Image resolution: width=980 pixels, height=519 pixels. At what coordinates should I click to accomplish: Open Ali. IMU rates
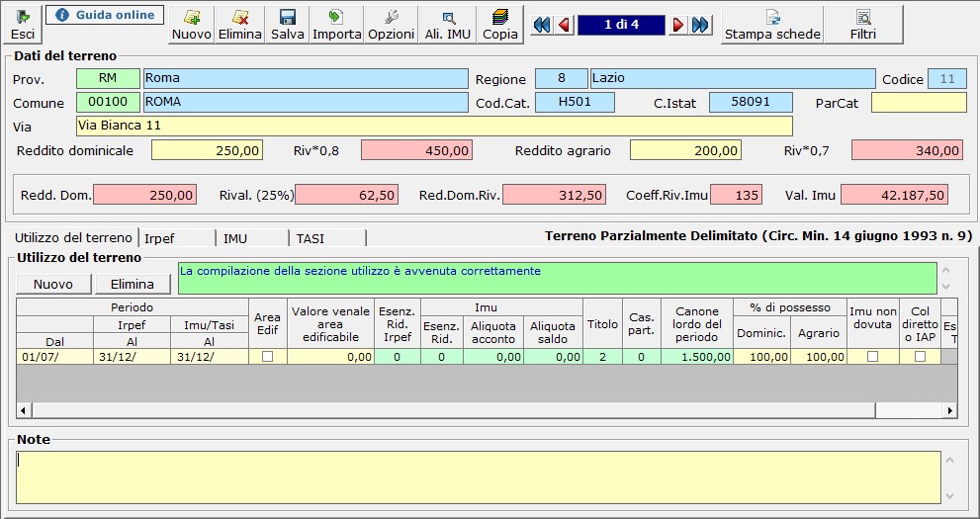(447, 24)
